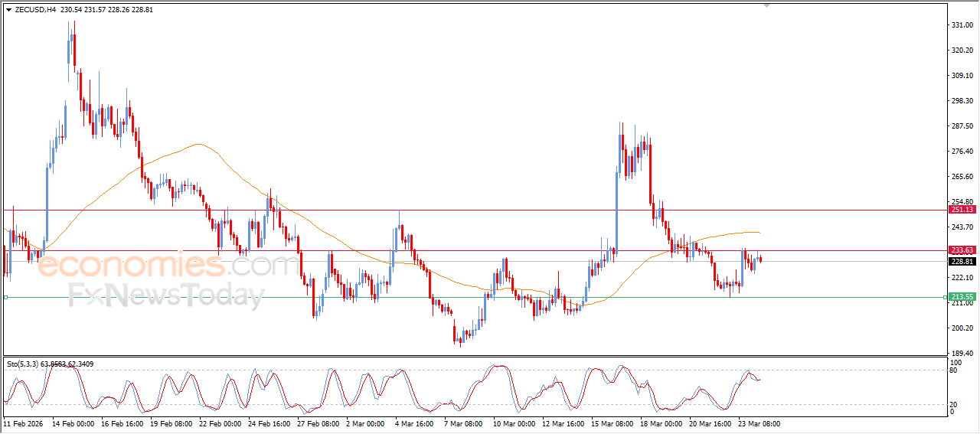This screenshot has height=434, width=980.
Task: Click the stochastic 20 level label
Action: (954, 404)
